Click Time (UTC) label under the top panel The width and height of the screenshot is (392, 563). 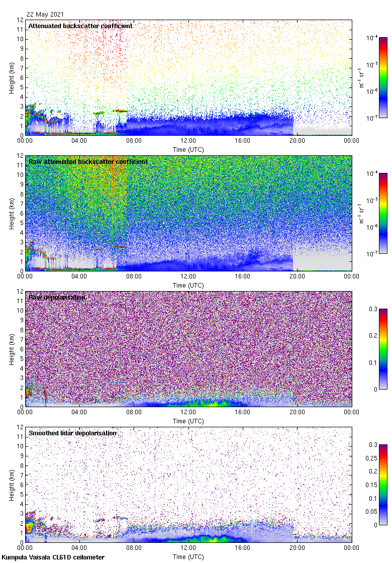(x=188, y=150)
